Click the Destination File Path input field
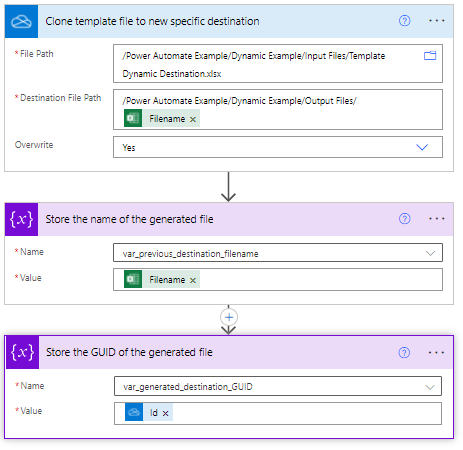 [278, 109]
